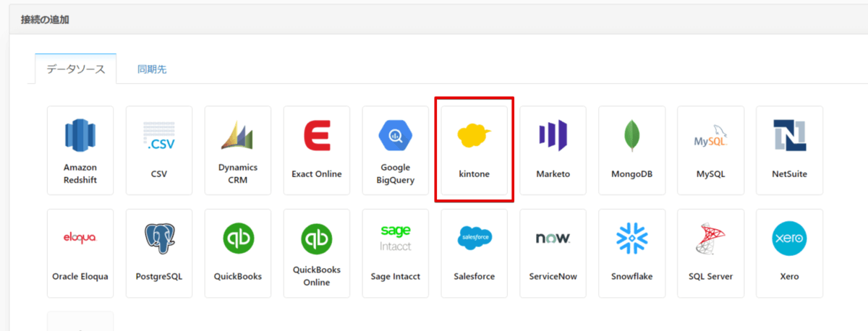Pick the QuickBooks Online tile
868x331 pixels.
point(317,253)
